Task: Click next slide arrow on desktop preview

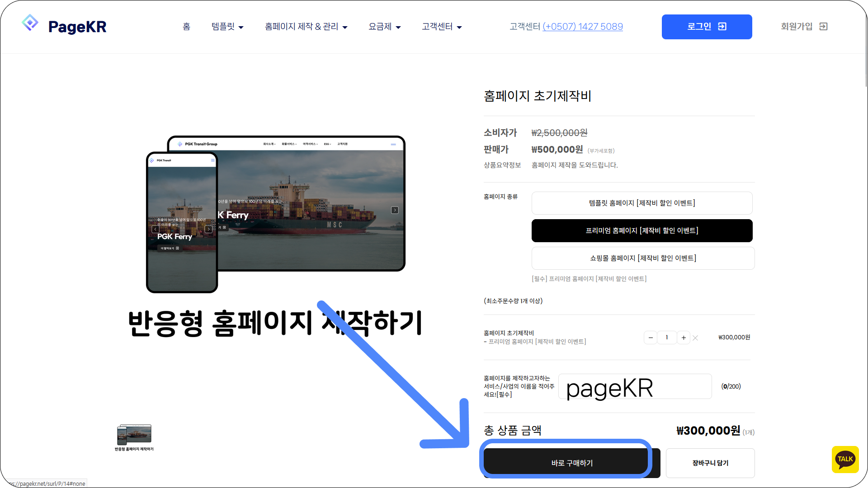Action: (395, 210)
